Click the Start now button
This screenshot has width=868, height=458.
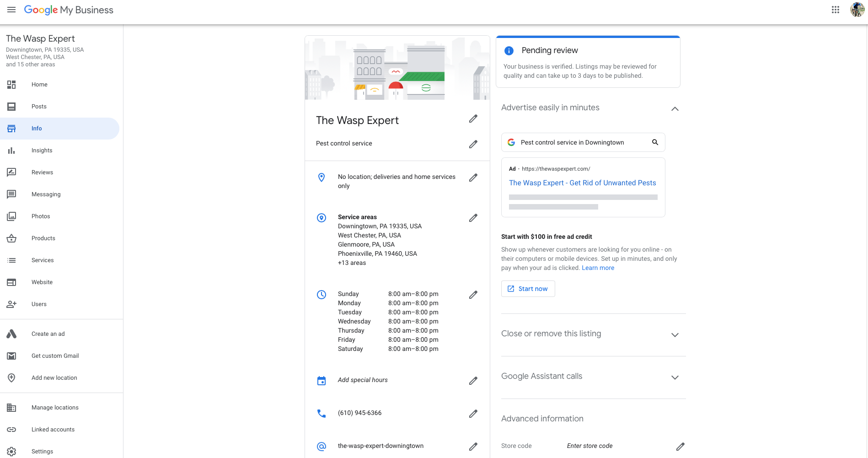pyautogui.click(x=528, y=289)
